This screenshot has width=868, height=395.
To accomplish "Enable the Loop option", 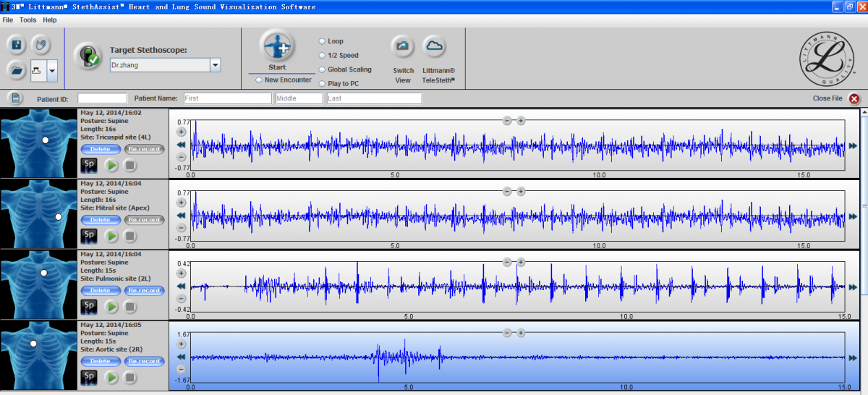I will tap(322, 41).
